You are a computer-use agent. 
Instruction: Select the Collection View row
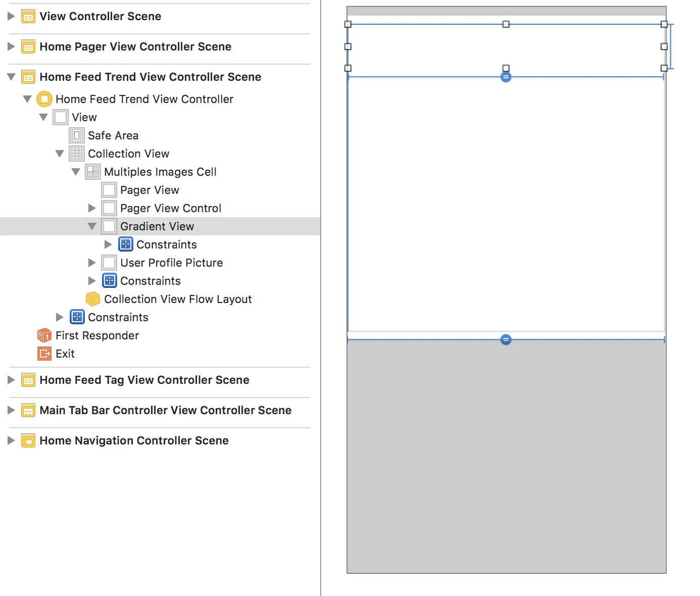point(160,154)
